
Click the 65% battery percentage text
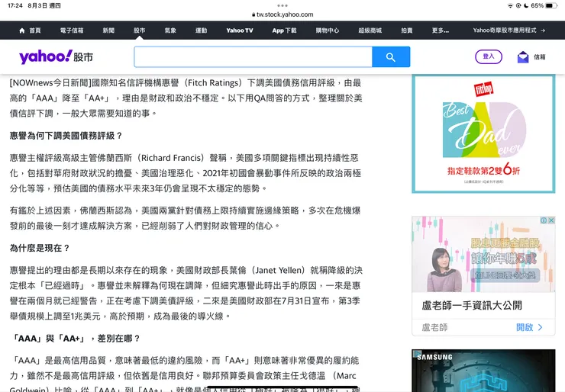coord(538,5)
